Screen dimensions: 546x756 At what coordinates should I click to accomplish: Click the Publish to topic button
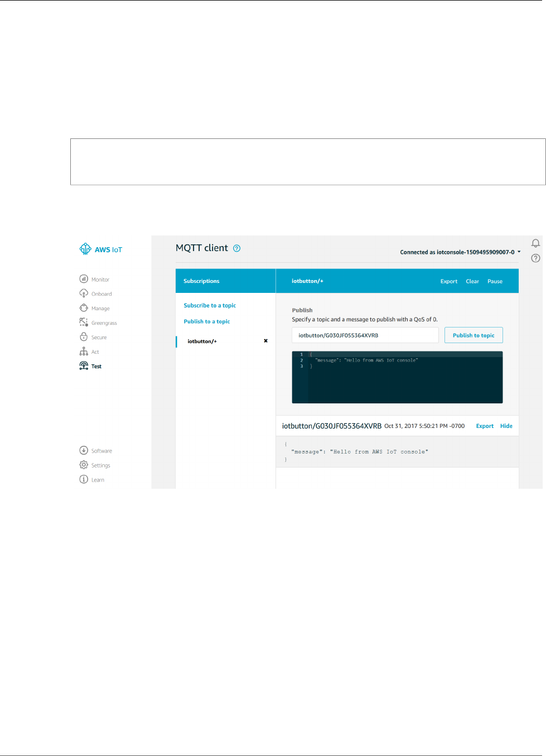473,335
